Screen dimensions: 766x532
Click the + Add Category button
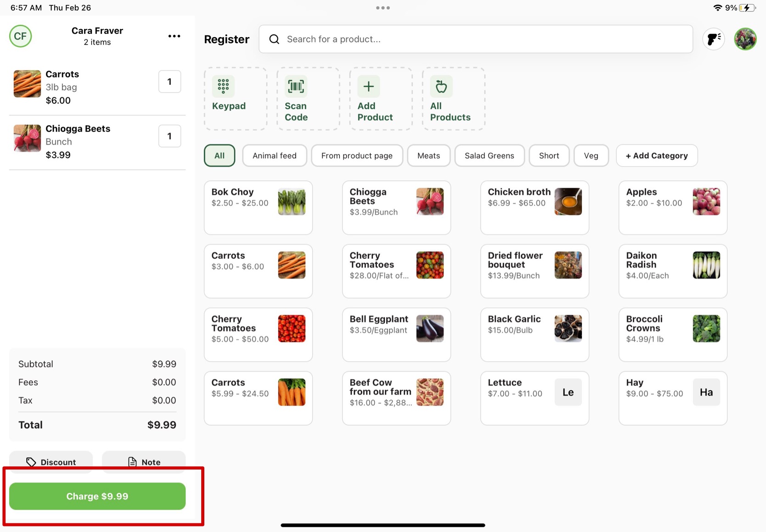656,156
